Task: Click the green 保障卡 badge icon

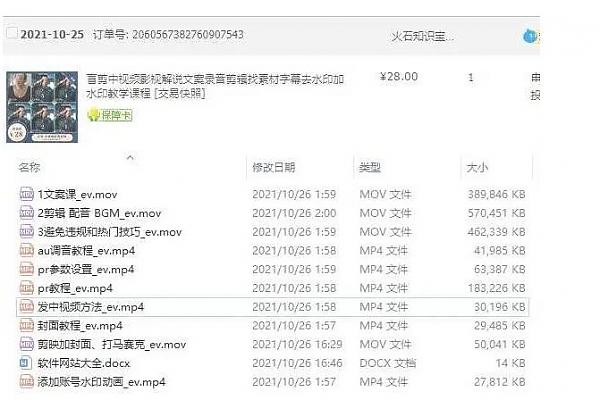Action: coord(95,115)
